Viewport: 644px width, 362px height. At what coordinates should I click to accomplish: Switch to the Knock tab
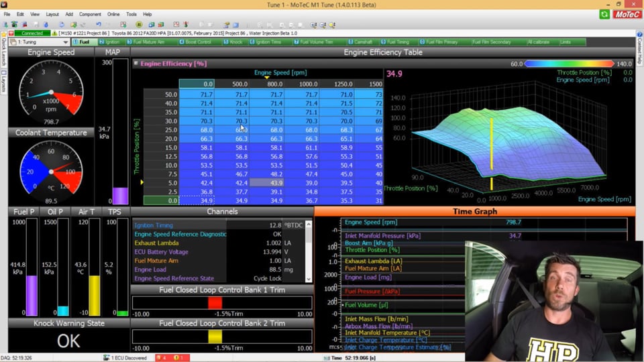[235, 42]
